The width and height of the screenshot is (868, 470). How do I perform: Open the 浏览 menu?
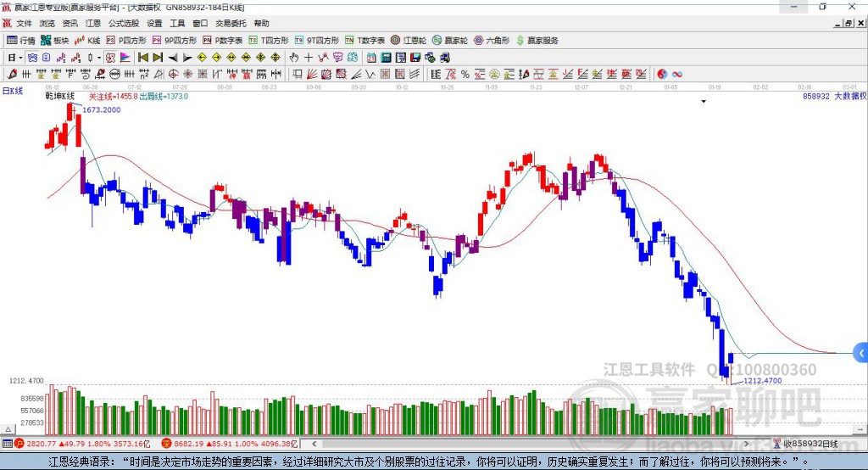(x=47, y=23)
